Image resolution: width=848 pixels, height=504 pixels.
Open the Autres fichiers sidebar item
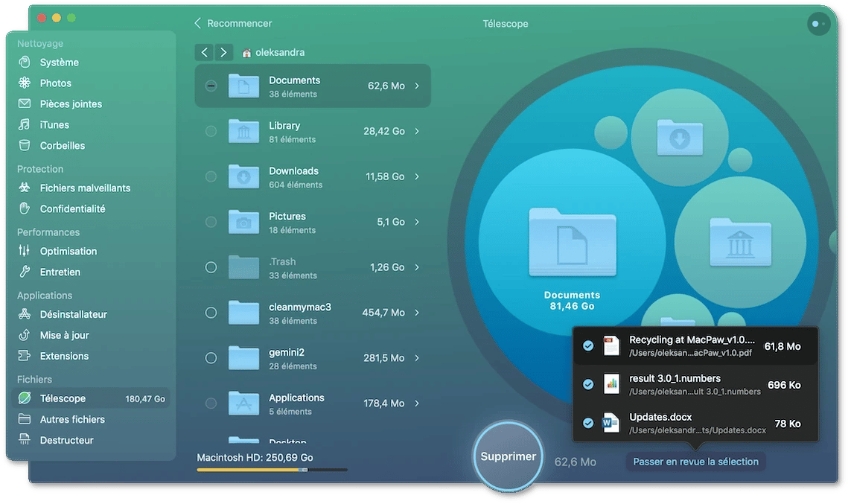coord(91,418)
